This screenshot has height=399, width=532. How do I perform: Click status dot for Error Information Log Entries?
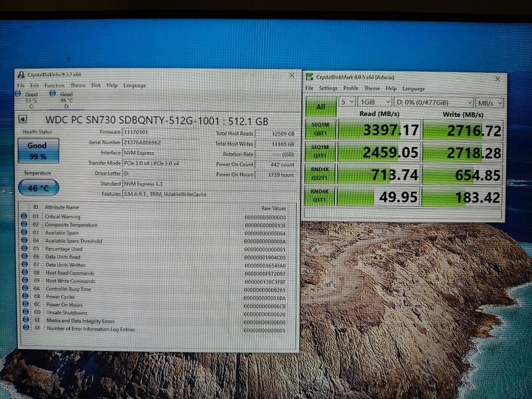[x=26, y=327]
